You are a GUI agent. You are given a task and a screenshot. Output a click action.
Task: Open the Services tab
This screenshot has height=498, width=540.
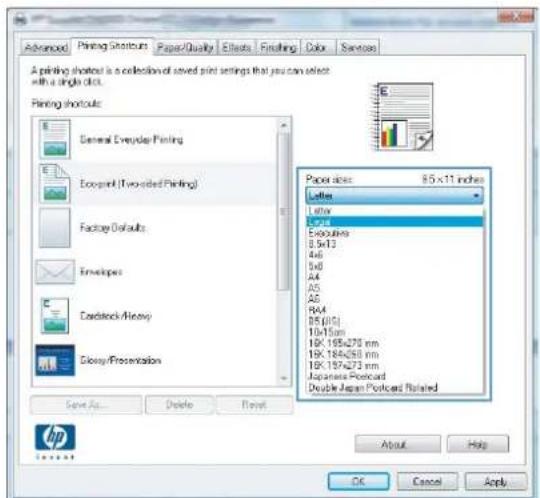pyautogui.click(x=358, y=48)
